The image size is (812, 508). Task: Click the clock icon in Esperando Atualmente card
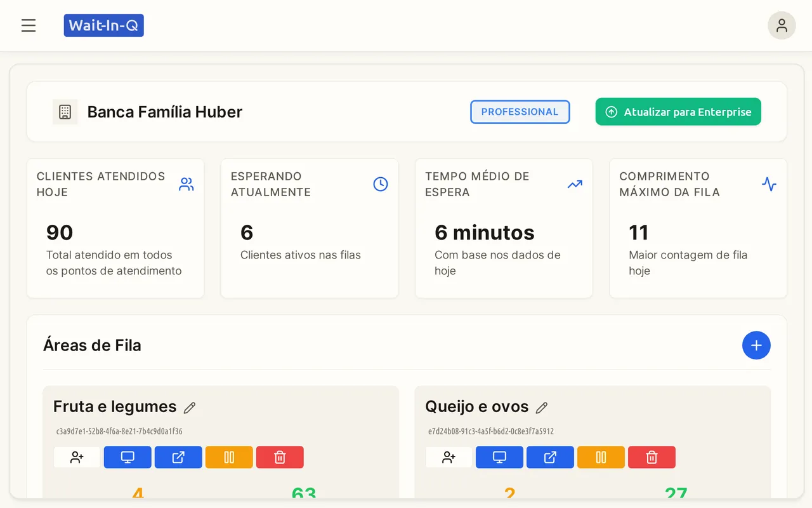(x=381, y=184)
